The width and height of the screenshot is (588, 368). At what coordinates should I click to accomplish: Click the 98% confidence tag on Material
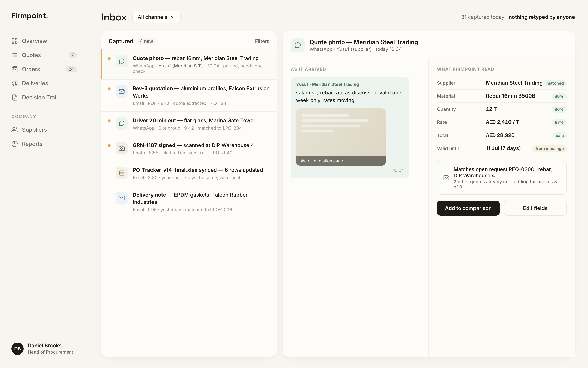559,96
